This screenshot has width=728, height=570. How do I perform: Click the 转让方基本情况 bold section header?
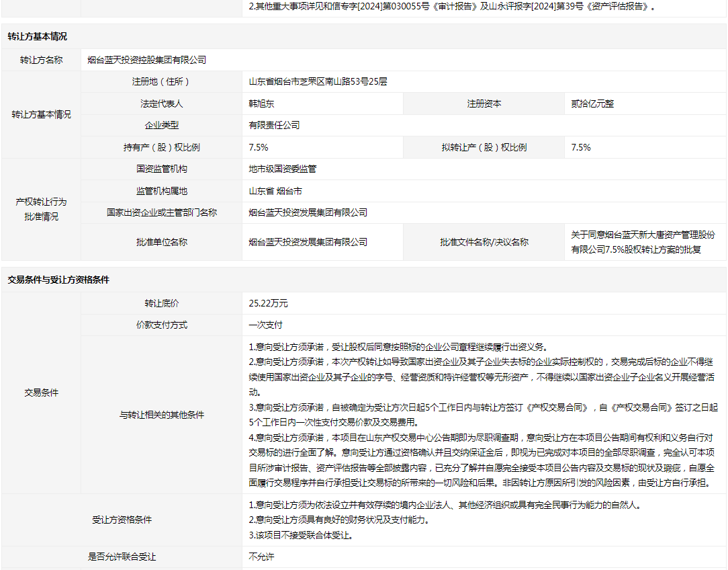point(38,37)
